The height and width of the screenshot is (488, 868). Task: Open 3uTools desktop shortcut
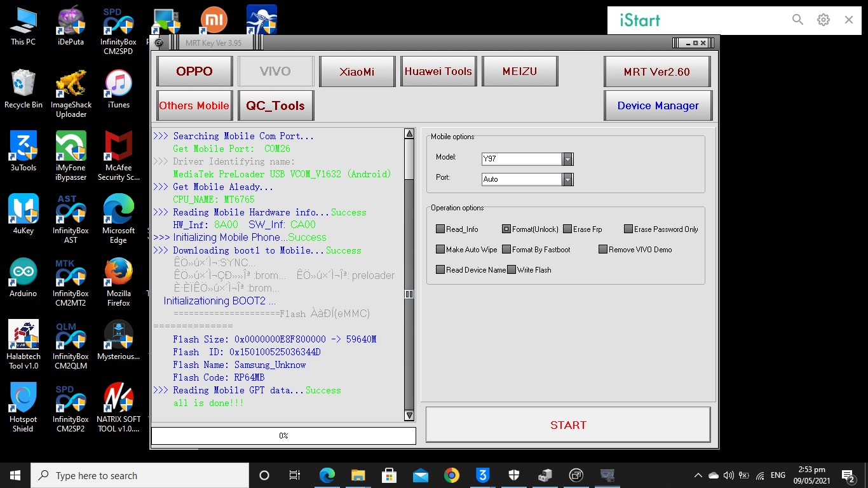[x=23, y=152]
